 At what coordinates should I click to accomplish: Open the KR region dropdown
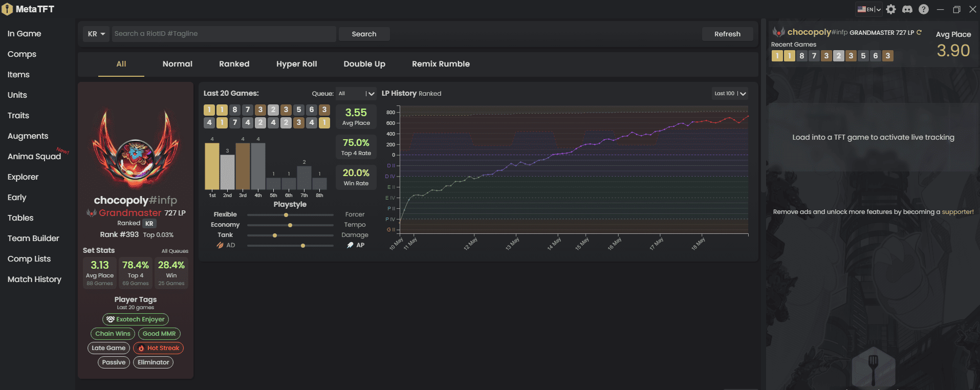tap(96, 34)
